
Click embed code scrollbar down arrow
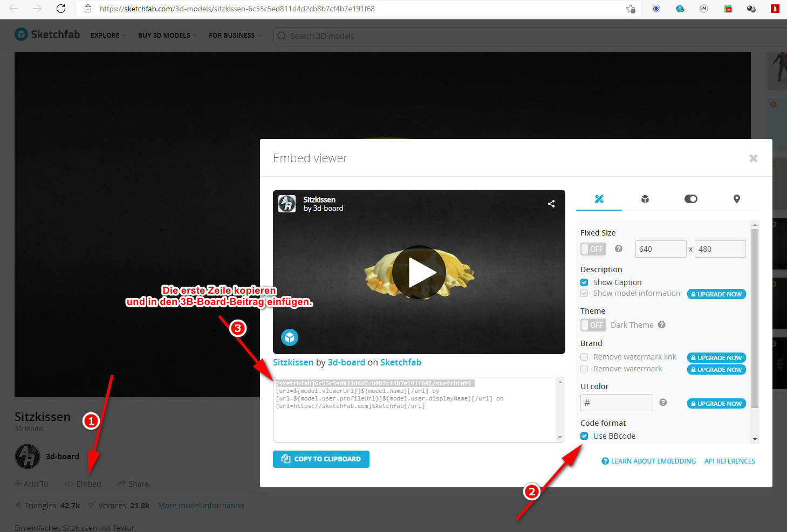tap(560, 437)
